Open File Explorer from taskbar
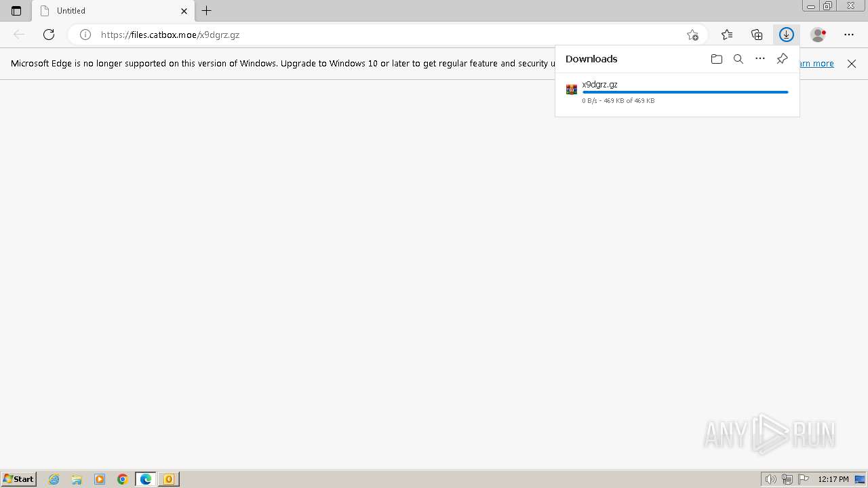 tap(77, 479)
